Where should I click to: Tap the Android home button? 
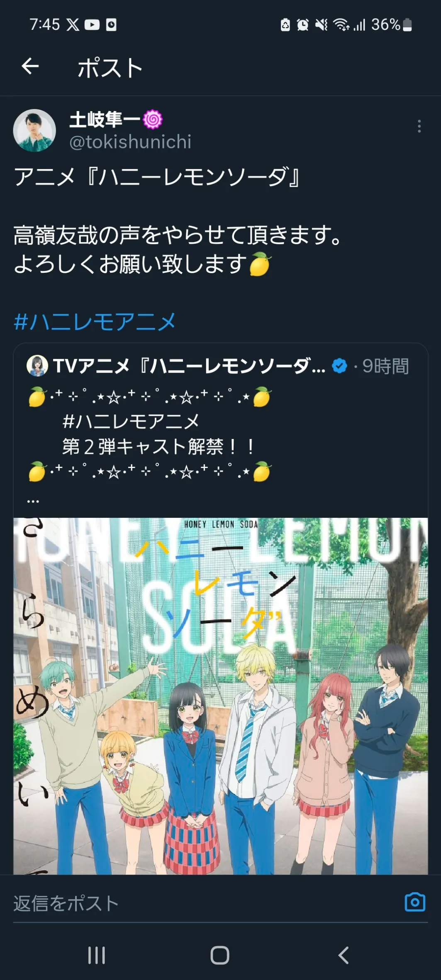[220, 955]
